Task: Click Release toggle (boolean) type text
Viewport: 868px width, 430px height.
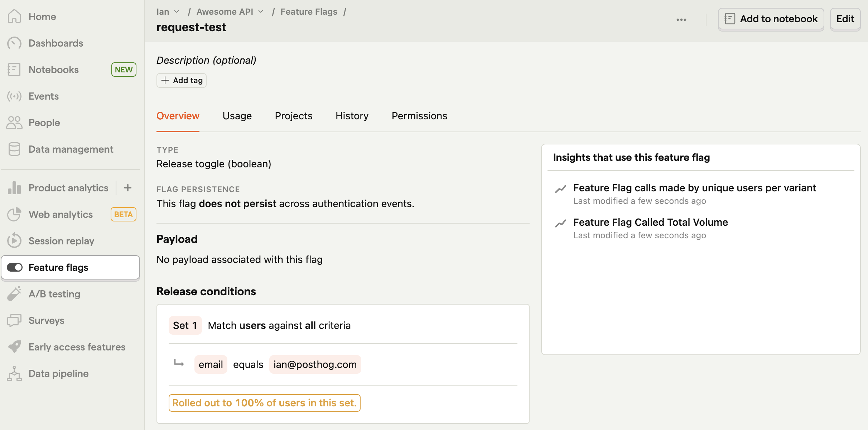Action: click(x=214, y=164)
